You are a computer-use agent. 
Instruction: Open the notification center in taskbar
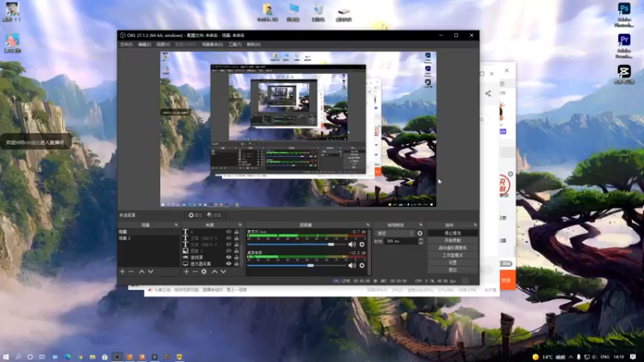[x=633, y=357]
